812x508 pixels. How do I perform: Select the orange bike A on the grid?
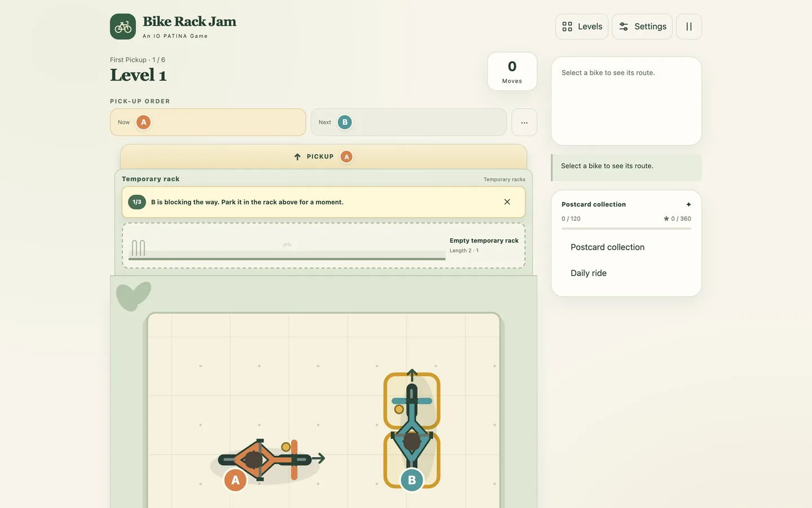coord(270,461)
